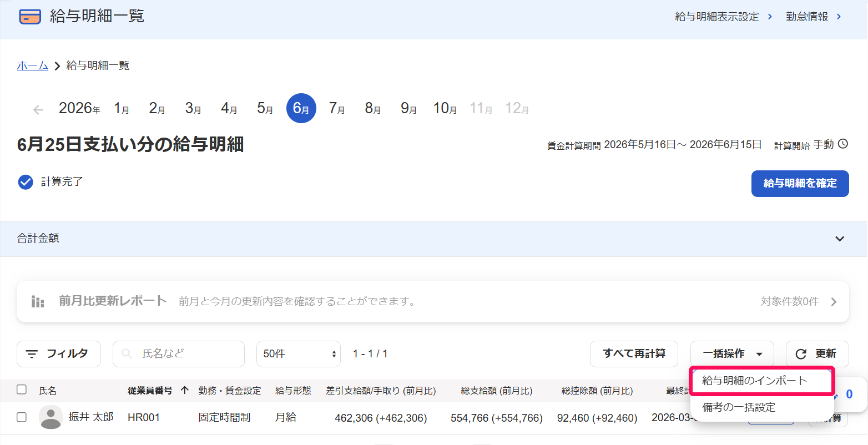The width and height of the screenshot is (868, 445).
Task: Click the clock icon next to 手動
Action: (x=843, y=144)
